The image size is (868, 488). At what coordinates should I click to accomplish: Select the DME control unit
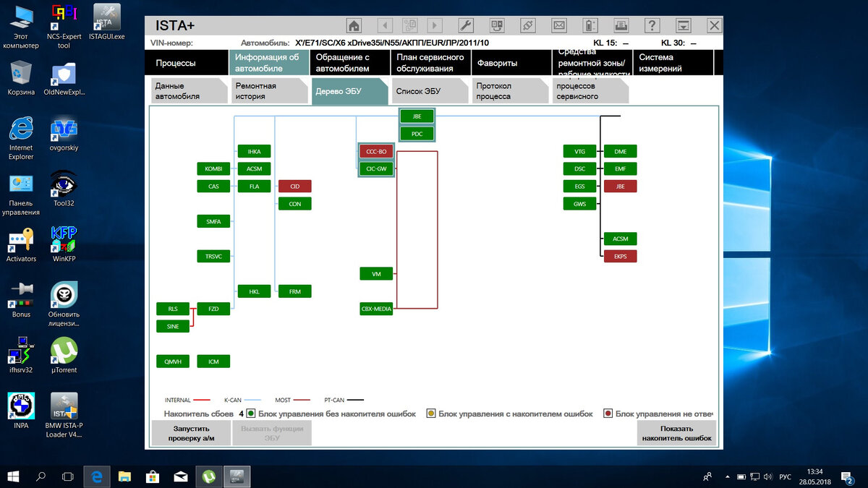click(620, 151)
